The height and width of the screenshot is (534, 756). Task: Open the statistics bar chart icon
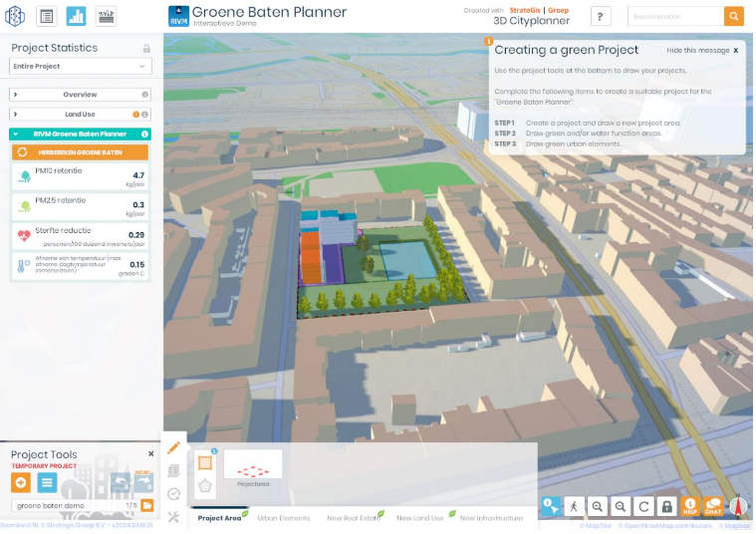[76, 16]
